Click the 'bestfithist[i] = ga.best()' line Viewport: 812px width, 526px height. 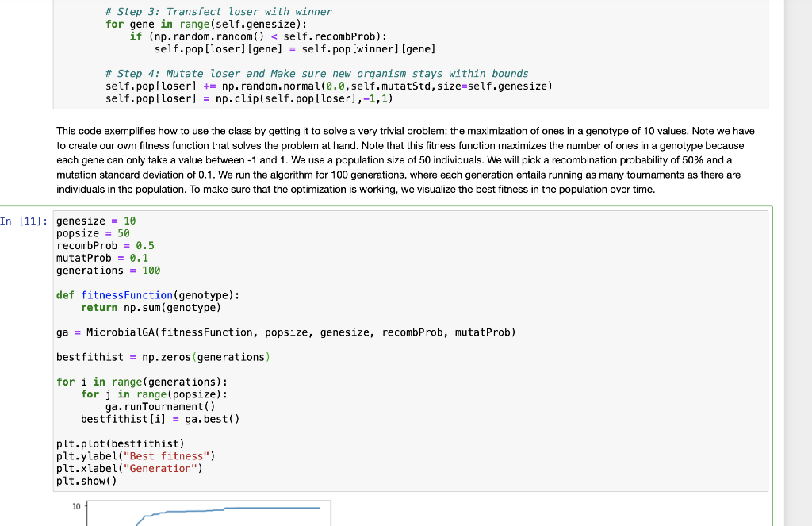tap(160, 419)
